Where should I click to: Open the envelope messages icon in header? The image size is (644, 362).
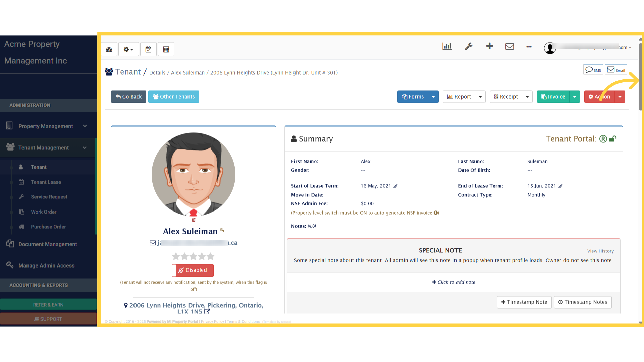point(509,46)
